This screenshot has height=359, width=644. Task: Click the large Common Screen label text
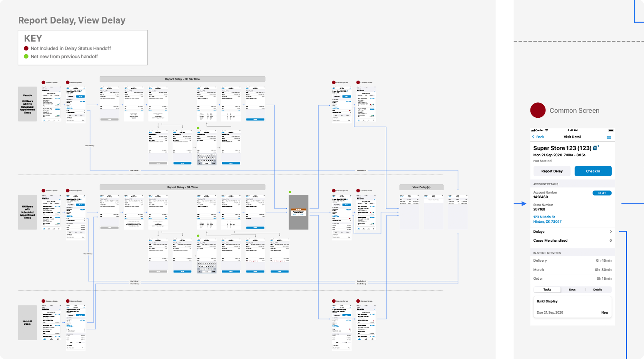click(x=574, y=110)
